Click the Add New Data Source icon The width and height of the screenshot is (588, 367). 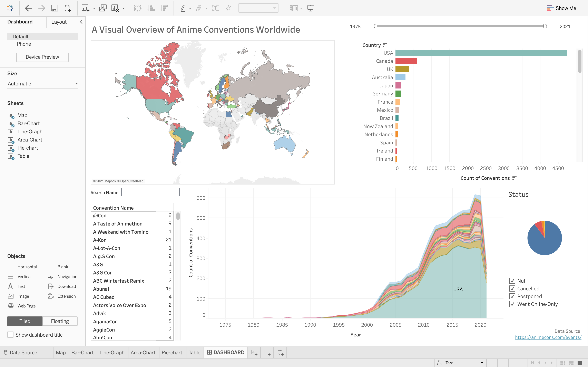coord(68,8)
